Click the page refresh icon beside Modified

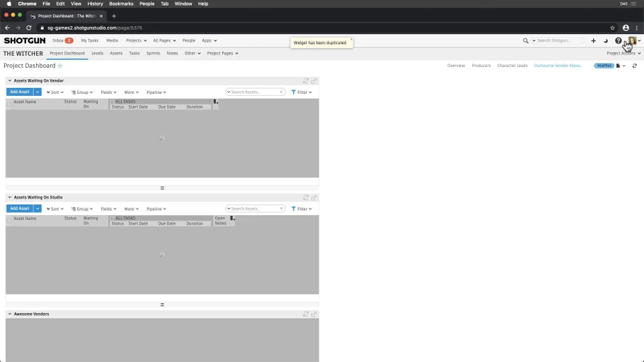[635, 66]
